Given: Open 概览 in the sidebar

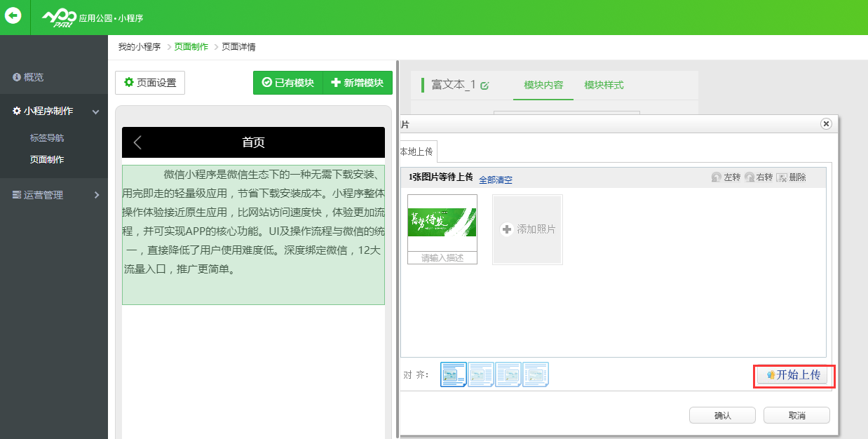Looking at the screenshot, I should tap(33, 77).
